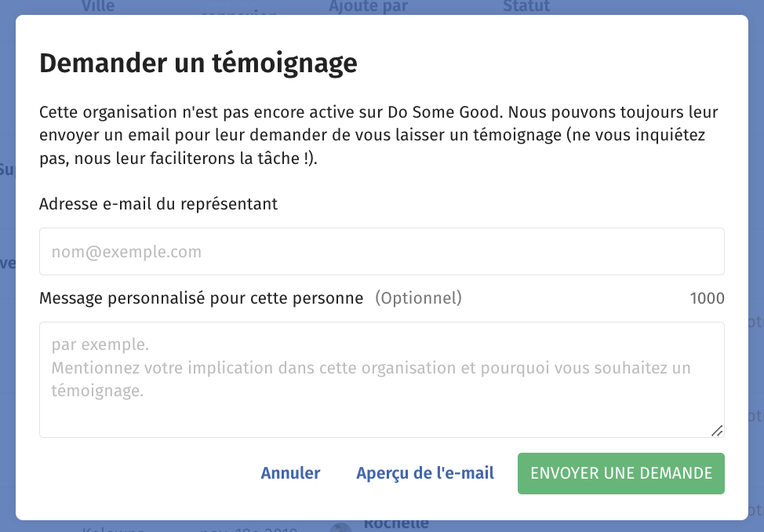Click the (Optionnel) hint text
Screen dimensions: 764x532
pyautogui.click(x=418, y=298)
